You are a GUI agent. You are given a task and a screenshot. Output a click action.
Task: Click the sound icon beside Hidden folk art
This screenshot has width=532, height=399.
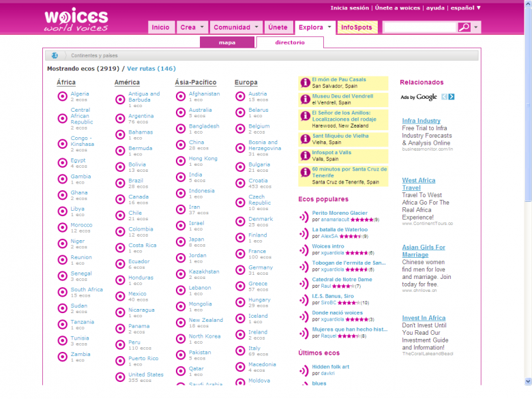[x=304, y=370]
